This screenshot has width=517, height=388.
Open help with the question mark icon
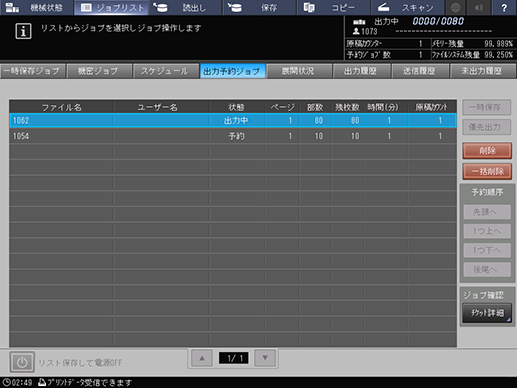click(504, 7)
